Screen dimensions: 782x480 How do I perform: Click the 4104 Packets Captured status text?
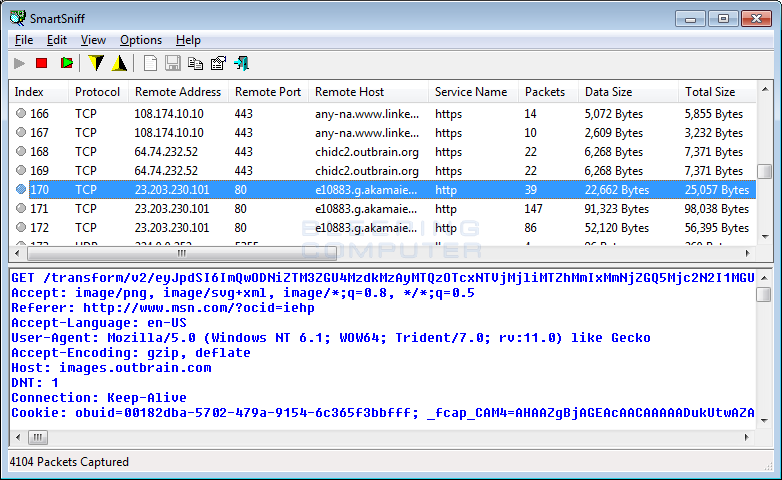[69, 462]
